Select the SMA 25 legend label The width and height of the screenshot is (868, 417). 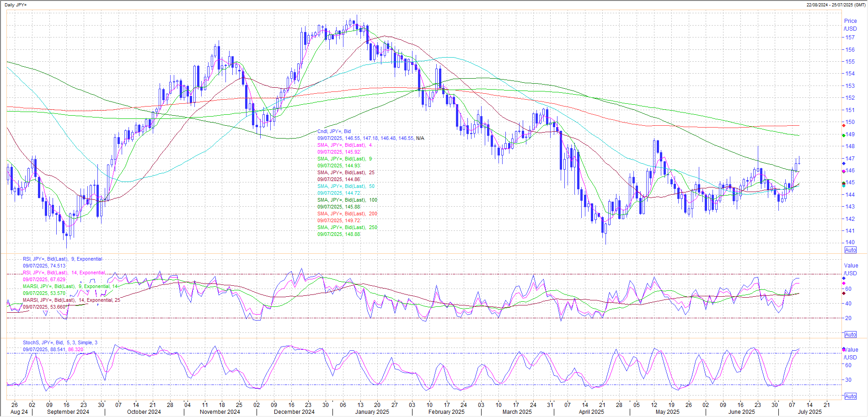point(346,172)
